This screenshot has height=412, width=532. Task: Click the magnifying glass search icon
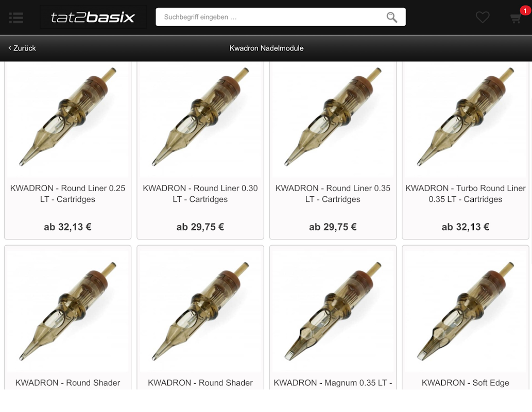coord(391,17)
